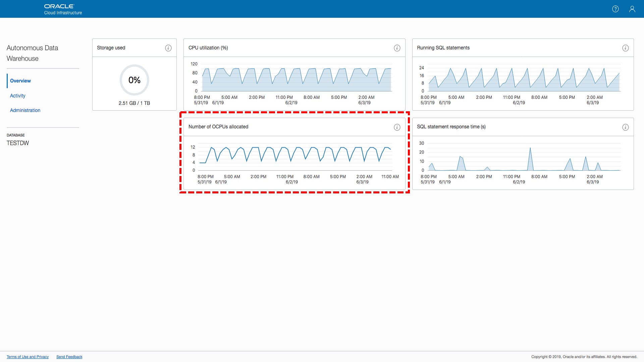Open the Terms of Use and Privacy link
644x362 pixels.
coord(28,357)
